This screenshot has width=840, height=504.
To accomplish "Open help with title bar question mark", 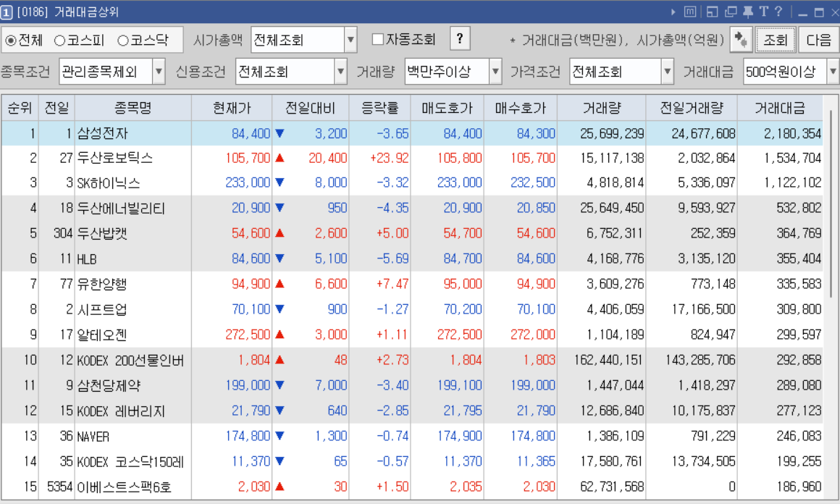I will (x=778, y=12).
